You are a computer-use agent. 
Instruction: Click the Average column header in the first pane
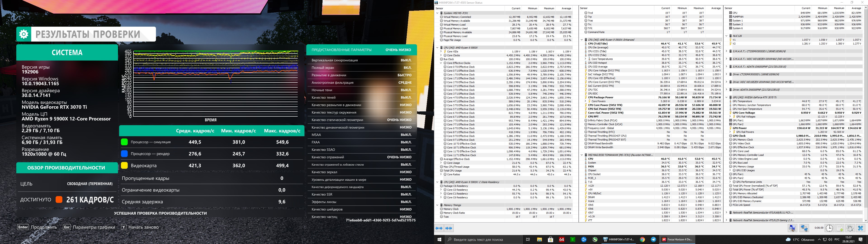tap(566, 8)
